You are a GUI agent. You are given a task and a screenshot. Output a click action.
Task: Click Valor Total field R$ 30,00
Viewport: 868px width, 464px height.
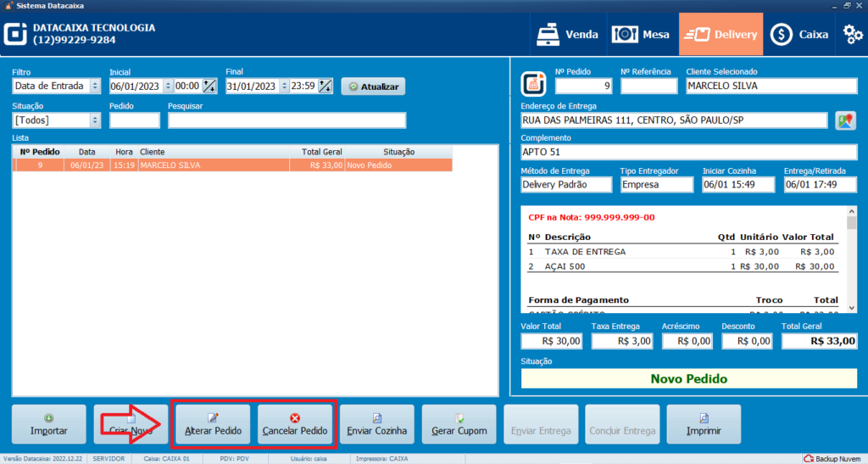(551, 341)
